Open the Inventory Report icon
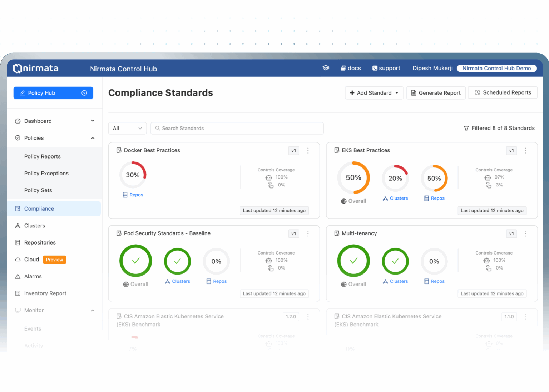The height and width of the screenshot is (392, 549). click(x=18, y=293)
